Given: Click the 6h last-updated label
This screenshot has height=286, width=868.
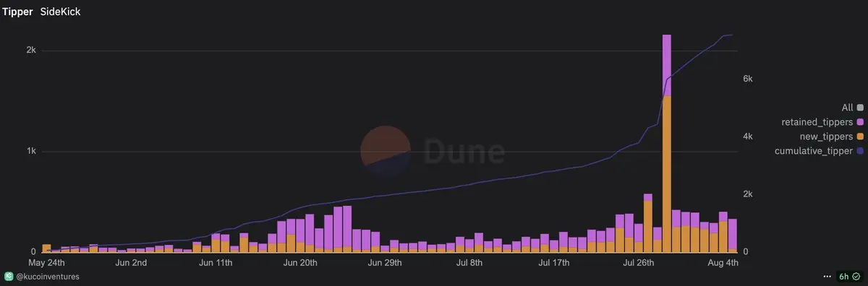Looking at the screenshot, I should point(843,277).
